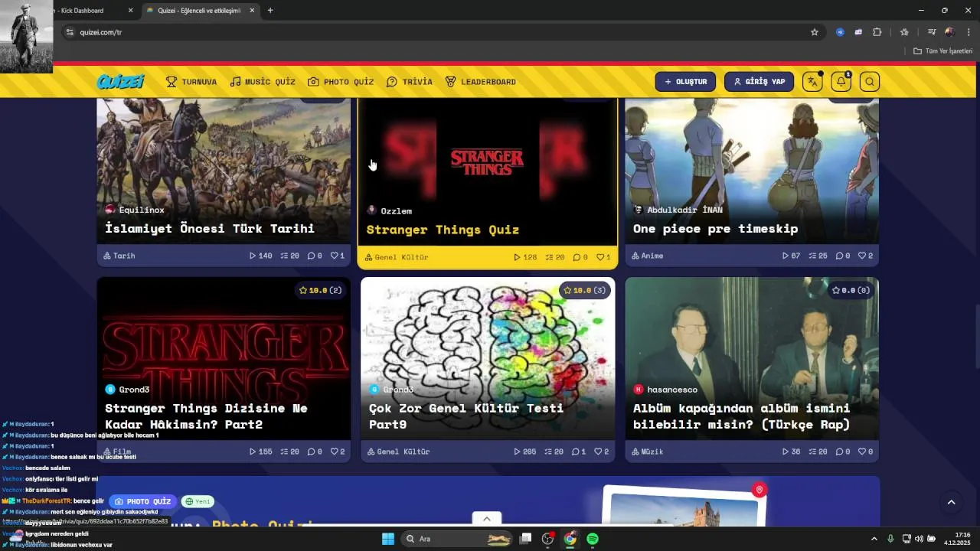The image size is (980, 551).
Task: Click the heart icon on İslamiyet Öncesi card
Action: click(x=334, y=256)
